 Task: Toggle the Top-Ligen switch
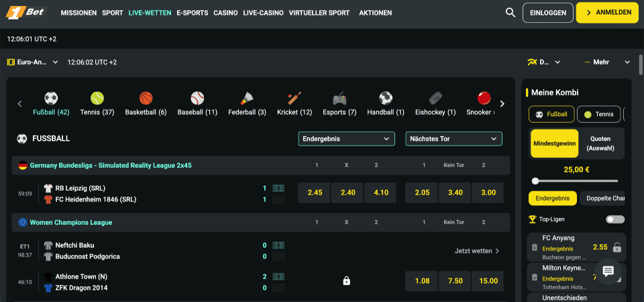coord(615,219)
